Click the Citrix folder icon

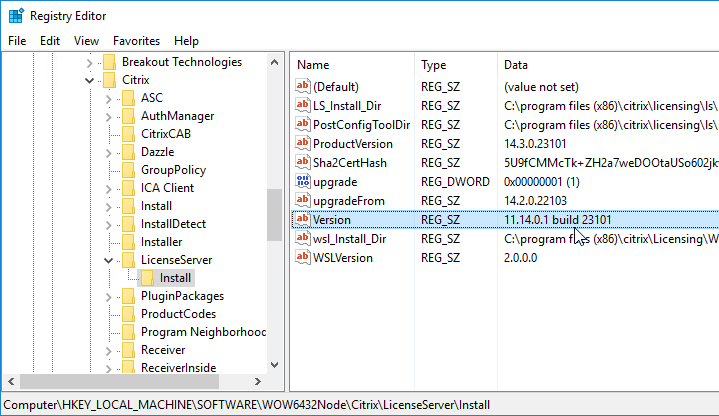[x=110, y=80]
